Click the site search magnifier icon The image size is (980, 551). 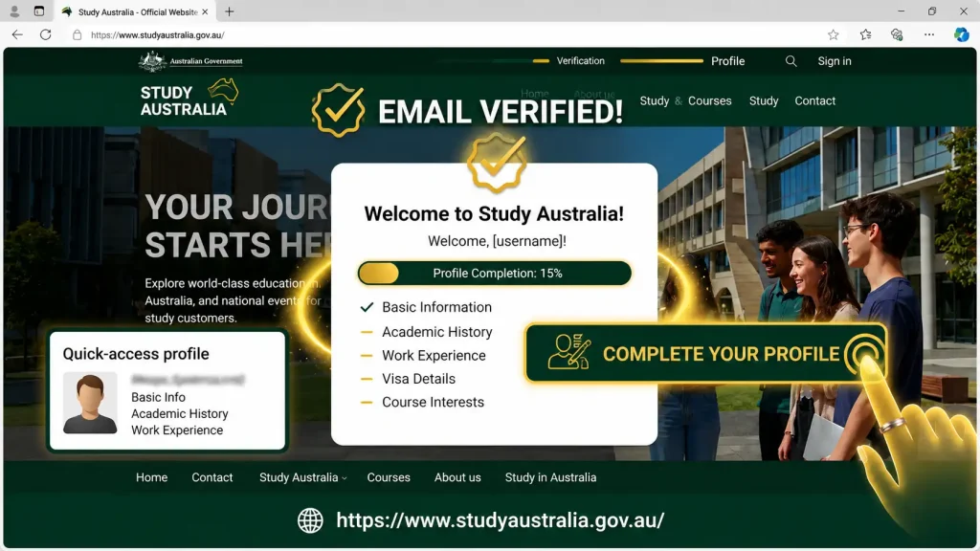pos(791,61)
